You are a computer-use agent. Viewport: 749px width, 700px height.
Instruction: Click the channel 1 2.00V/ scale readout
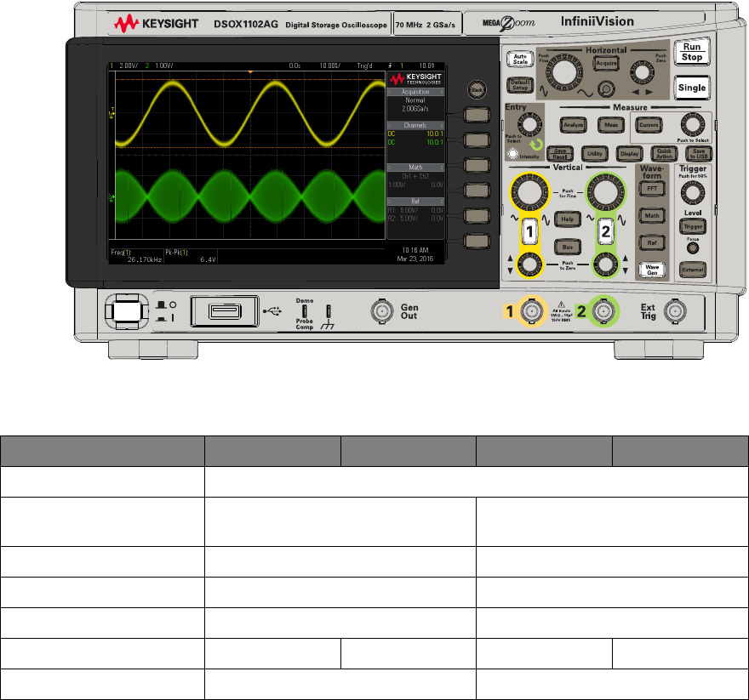click(128, 65)
